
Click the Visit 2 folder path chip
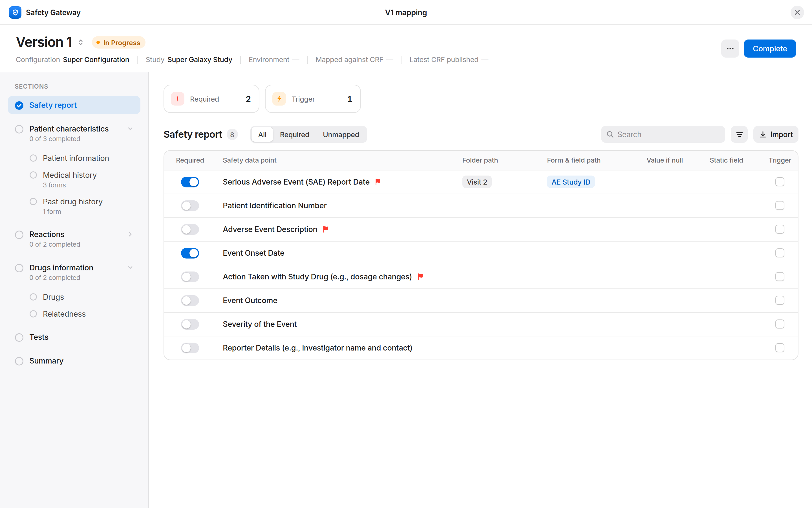(477, 182)
